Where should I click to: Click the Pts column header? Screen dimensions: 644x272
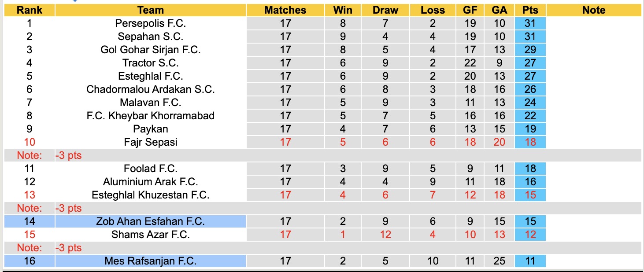[530, 10]
